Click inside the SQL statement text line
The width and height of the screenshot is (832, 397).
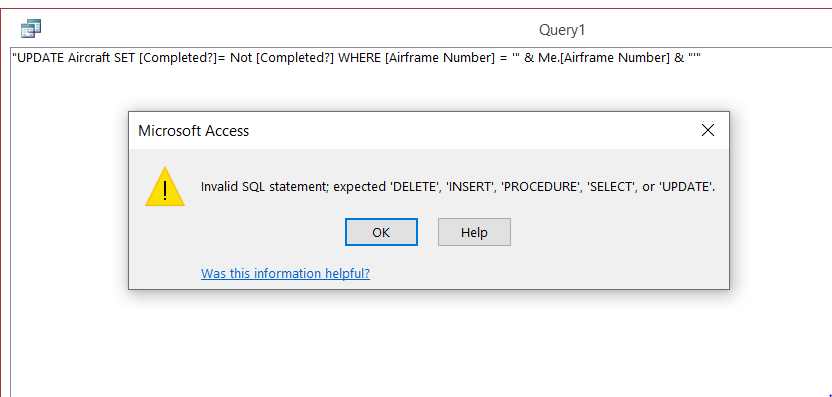coord(357,58)
